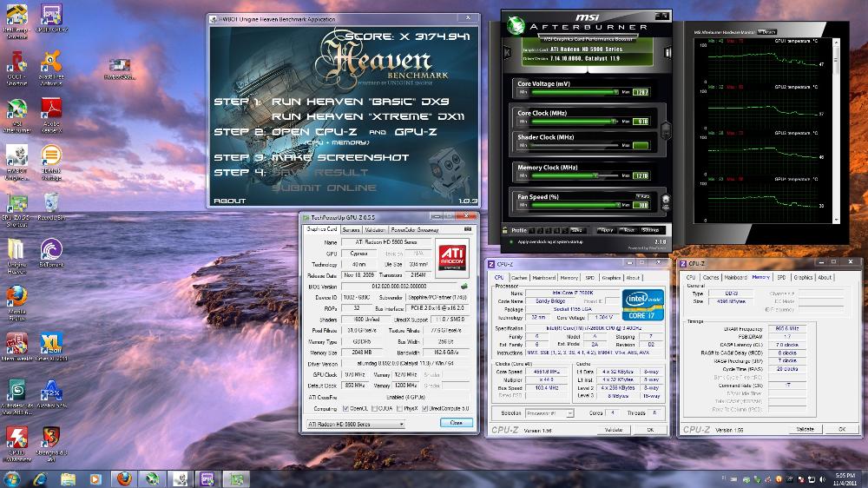Open Stronghold 3 desktop shortcut
The image size is (868, 488).
(51, 445)
